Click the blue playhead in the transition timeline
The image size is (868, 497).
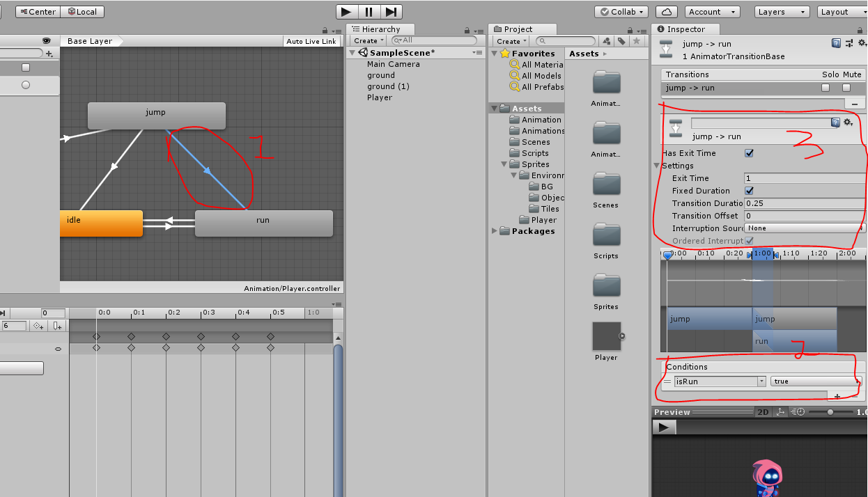668,255
